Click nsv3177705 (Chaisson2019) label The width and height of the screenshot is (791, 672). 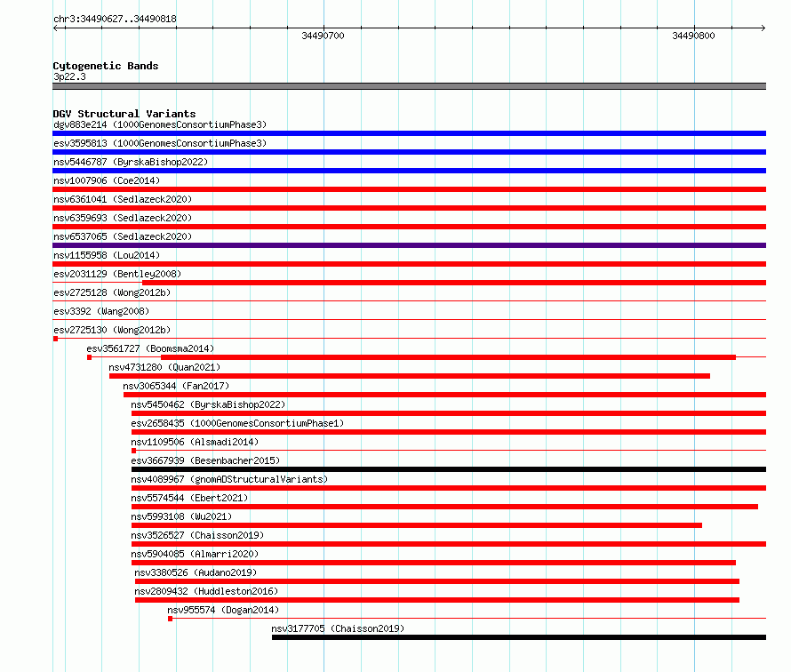pos(338,628)
